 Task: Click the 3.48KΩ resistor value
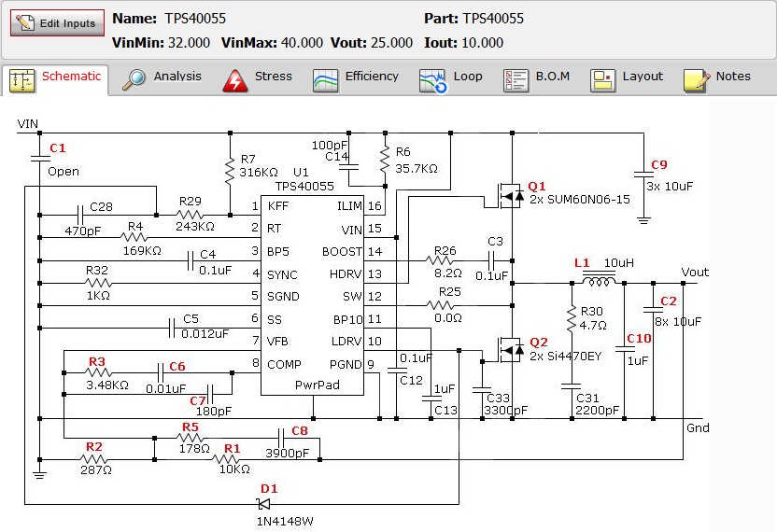click(107, 385)
